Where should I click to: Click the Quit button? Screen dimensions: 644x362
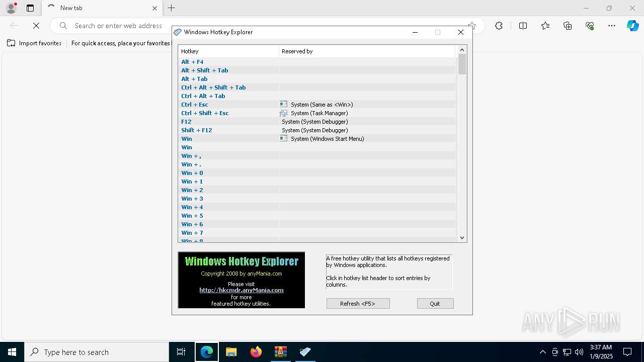[x=435, y=304]
